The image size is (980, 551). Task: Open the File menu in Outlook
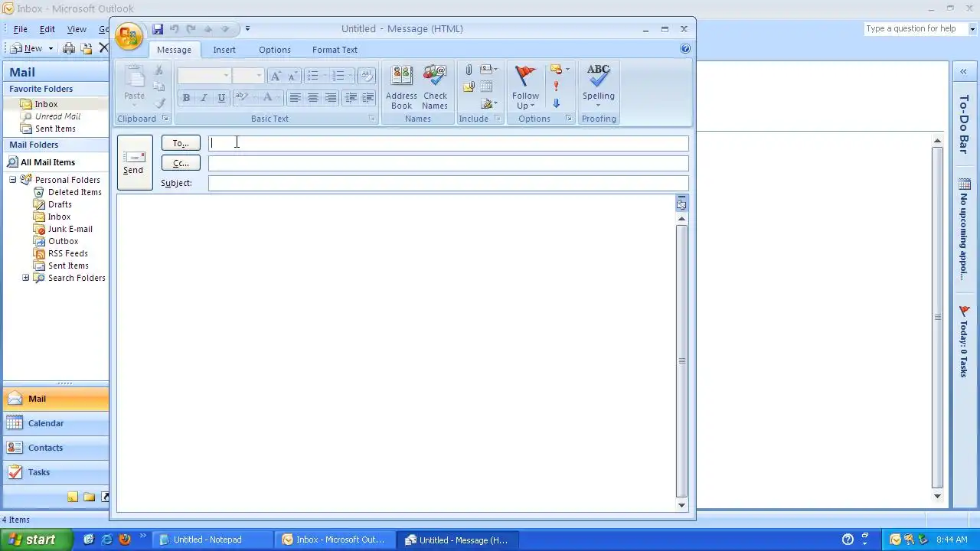point(21,29)
